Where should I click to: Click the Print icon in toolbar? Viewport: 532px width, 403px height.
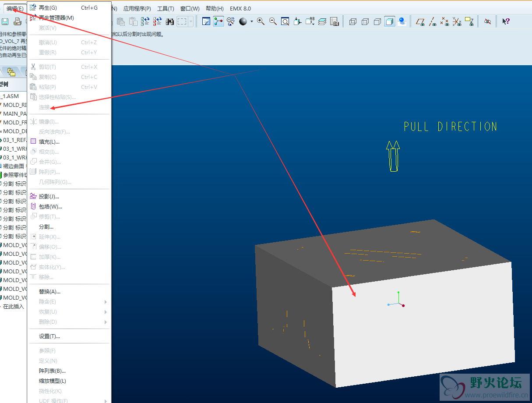point(18,21)
